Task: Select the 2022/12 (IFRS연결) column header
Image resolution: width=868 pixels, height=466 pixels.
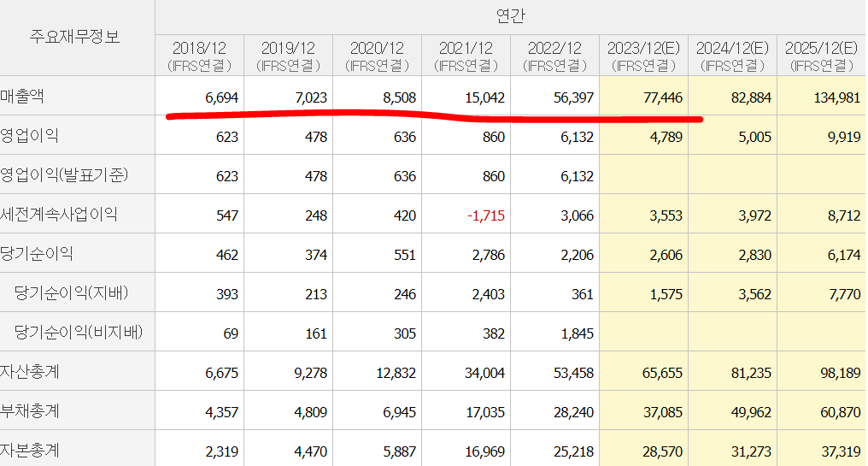Action: click(x=554, y=56)
